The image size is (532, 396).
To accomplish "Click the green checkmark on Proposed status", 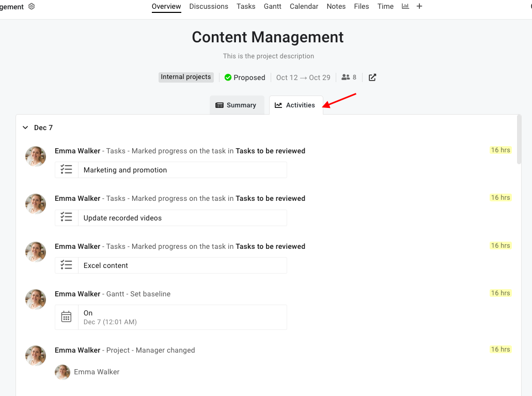I will point(228,77).
